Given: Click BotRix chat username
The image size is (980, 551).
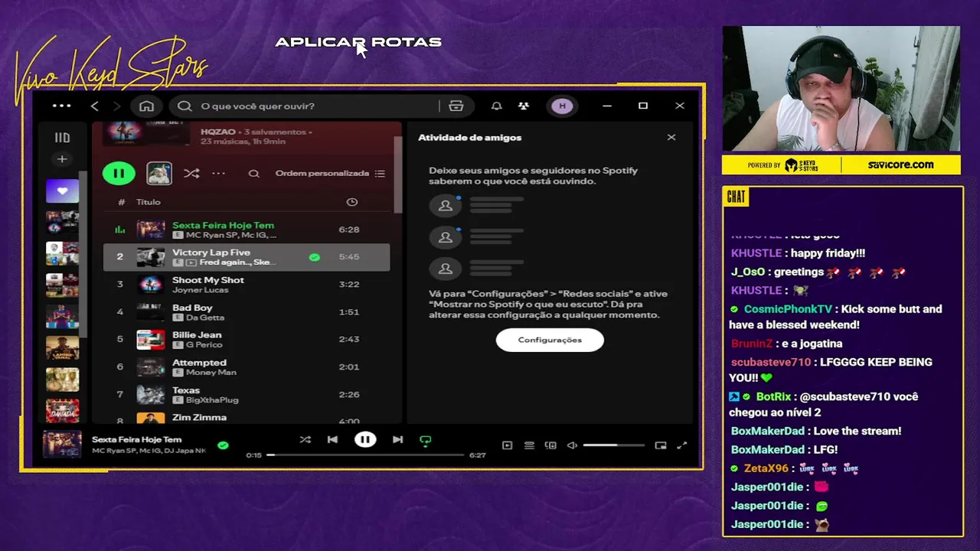Looking at the screenshot, I should pyautogui.click(x=773, y=396).
